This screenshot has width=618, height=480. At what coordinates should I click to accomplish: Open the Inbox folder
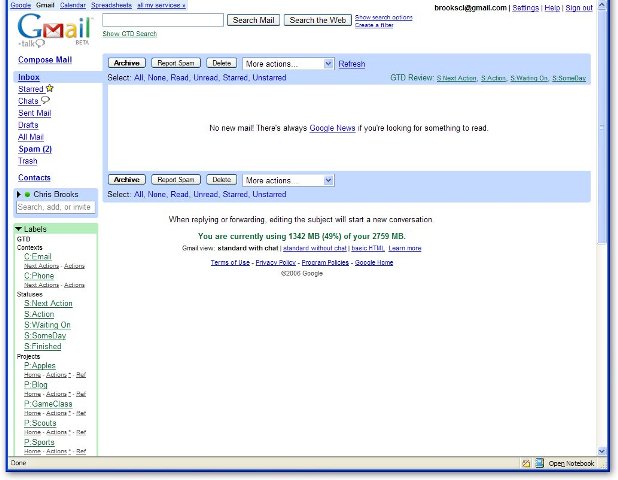pyautogui.click(x=29, y=77)
